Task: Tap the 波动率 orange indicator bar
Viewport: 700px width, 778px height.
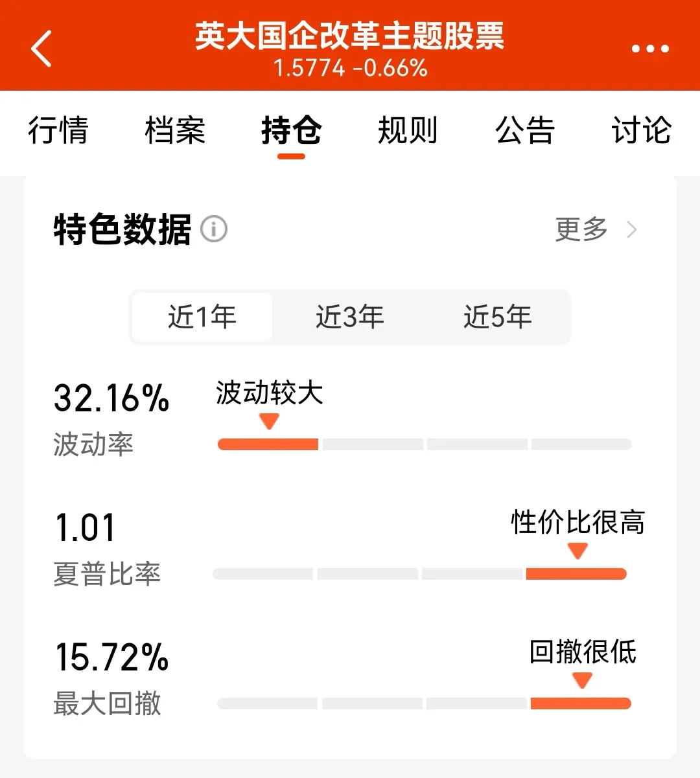Action: click(x=268, y=444)
